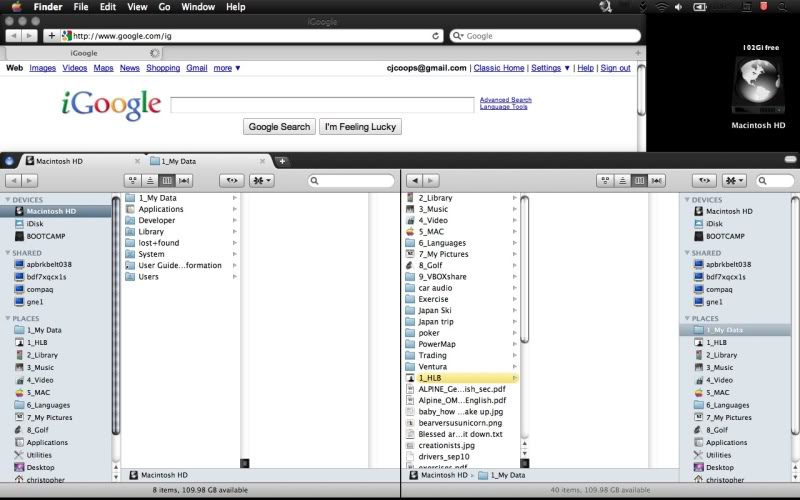The width and height of the screenshot is (800, 500).
Task: Select the 1_HLB folder in right pane
Action: (x=462, y=378)
